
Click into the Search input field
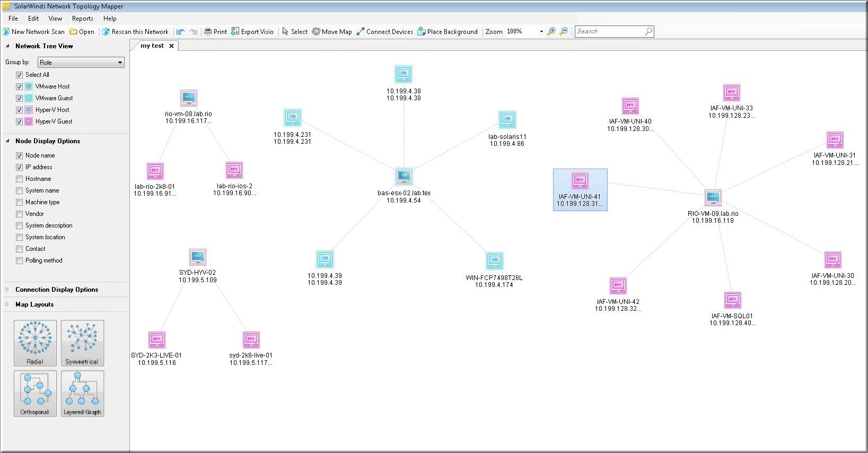[x=610, y=31]
